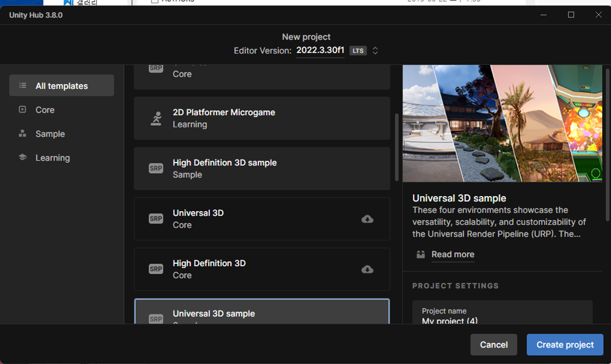Click the Core category square icon

pos(23,109)
